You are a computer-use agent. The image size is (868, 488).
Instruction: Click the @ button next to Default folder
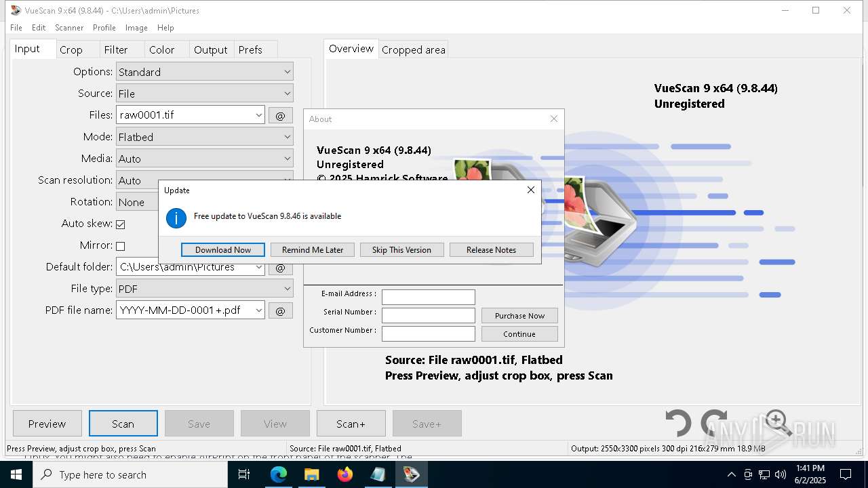click(x=281, y=268)
